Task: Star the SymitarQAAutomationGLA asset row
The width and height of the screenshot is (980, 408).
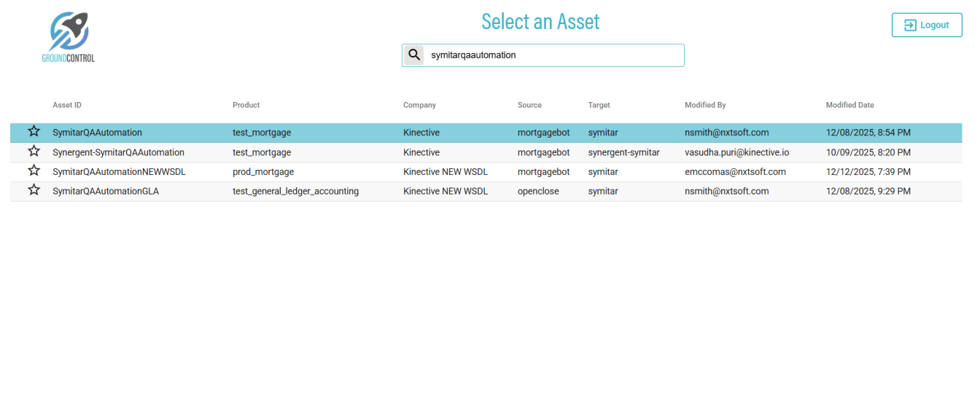Action: [34, 191]
